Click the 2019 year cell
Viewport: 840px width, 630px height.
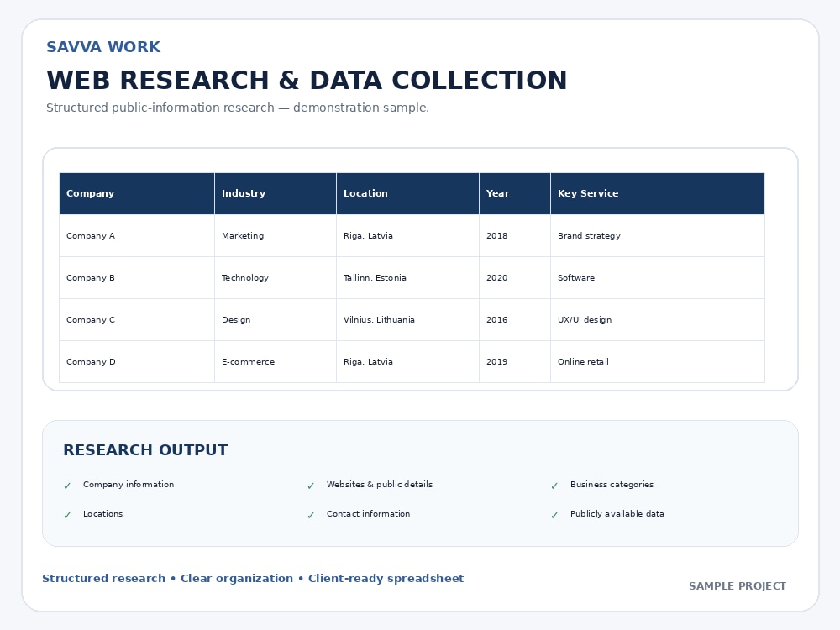515,361
